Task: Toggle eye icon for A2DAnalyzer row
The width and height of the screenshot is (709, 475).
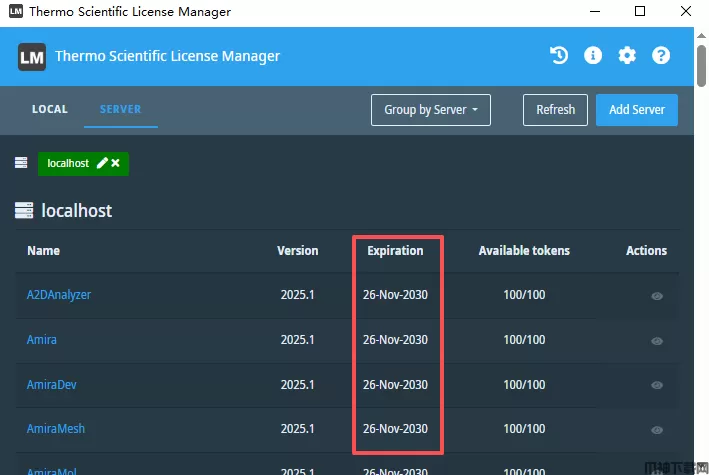Action: [657, 296]
